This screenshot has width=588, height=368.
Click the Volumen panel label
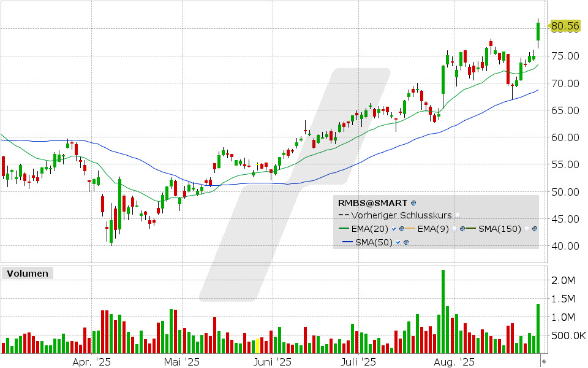[28, 274]
